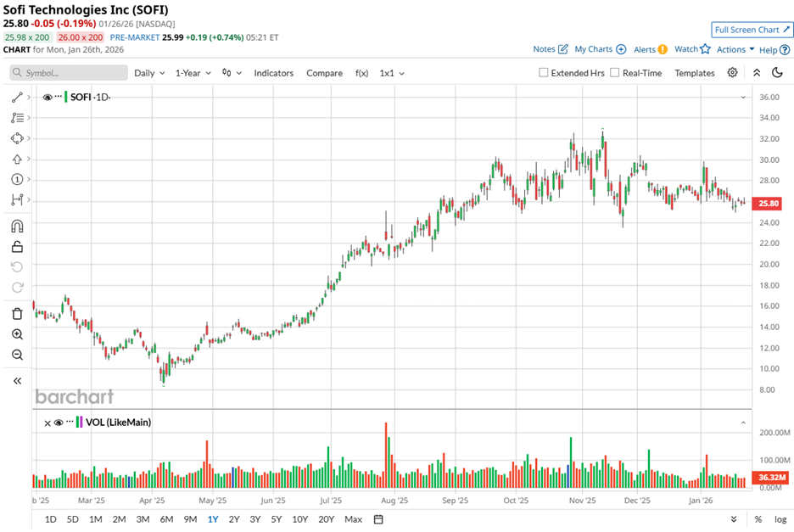Toggle percent scale button
The height and width of the screenshot is (532, 794).
click(758, 519)
